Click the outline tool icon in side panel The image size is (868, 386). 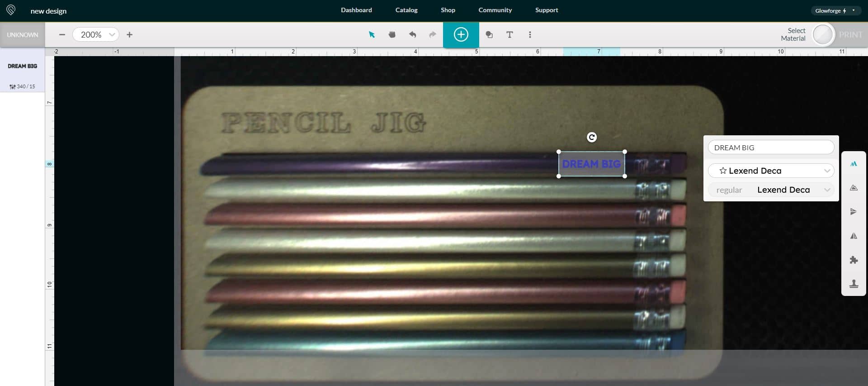point(854,188)
